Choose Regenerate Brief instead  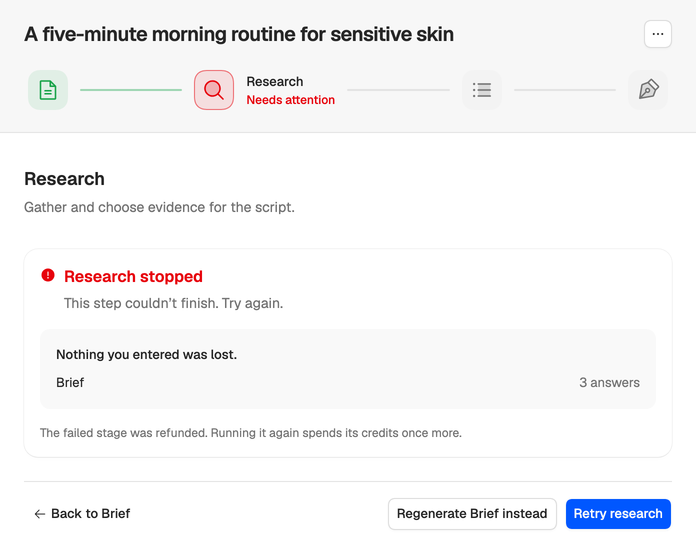[472, 514]
